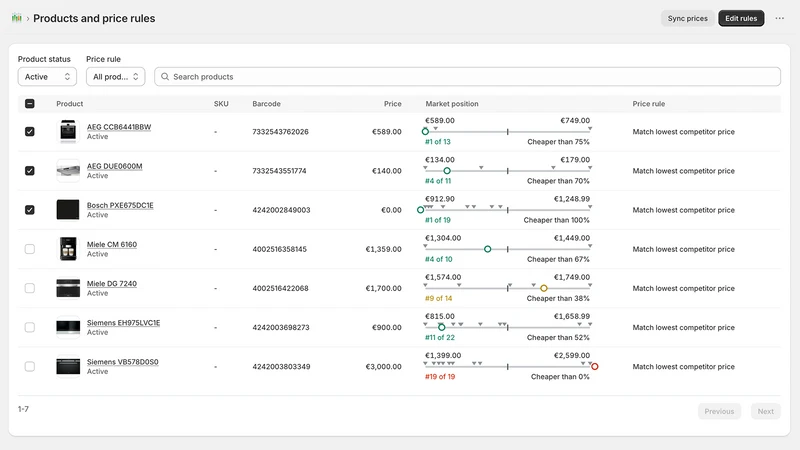Click the Previous pagination button
800x450 pixels.
719,411
